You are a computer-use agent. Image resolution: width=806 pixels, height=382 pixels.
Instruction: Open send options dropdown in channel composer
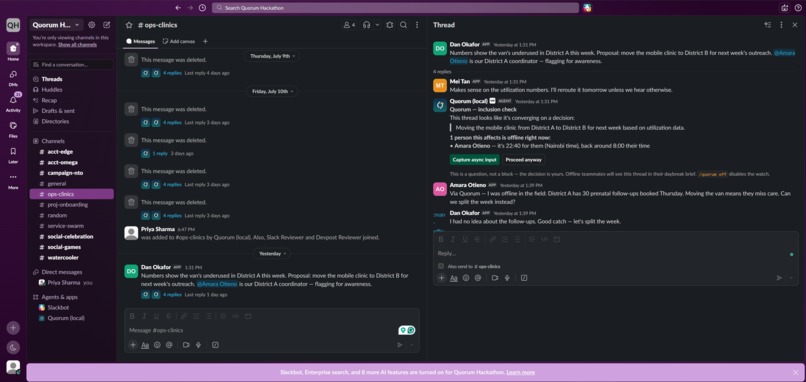tap(412, 345)
